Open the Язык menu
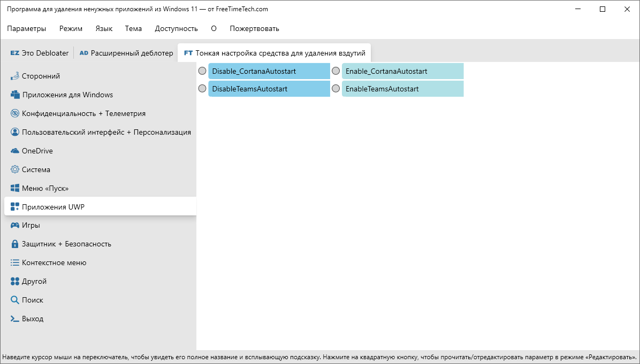The width and height of the screenshot is (640, 364). pyautogui.click(x=104, y=28)
